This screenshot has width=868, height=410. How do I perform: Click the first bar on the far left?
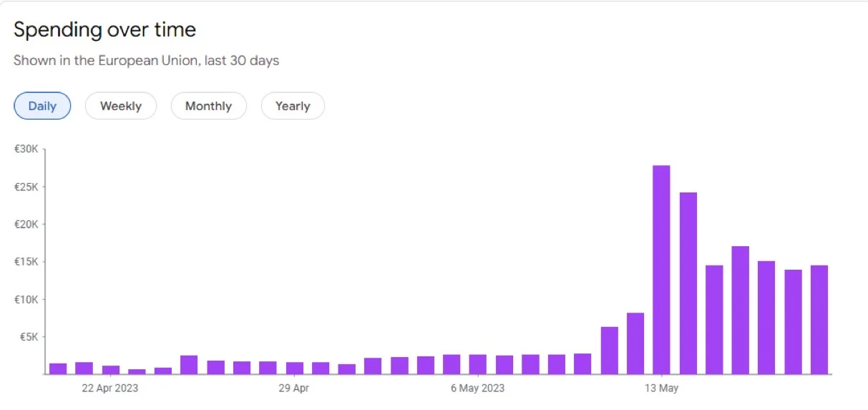[58, 368]
